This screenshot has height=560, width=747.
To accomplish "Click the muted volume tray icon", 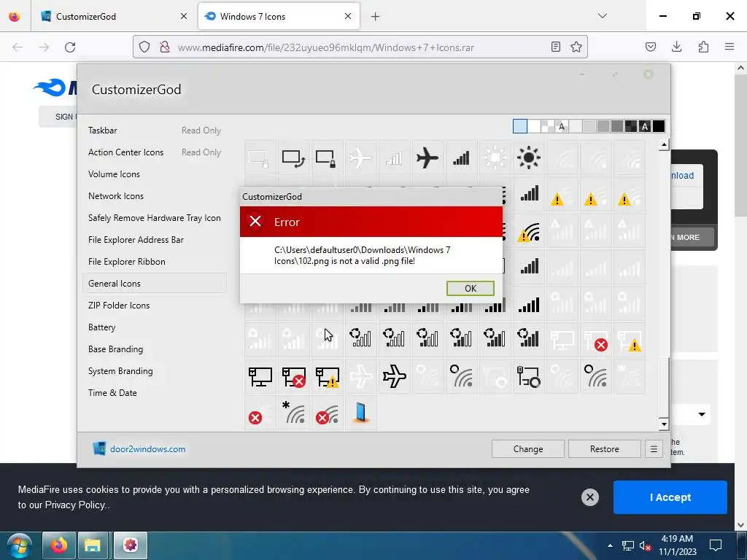I will click(x=645, y=545).
